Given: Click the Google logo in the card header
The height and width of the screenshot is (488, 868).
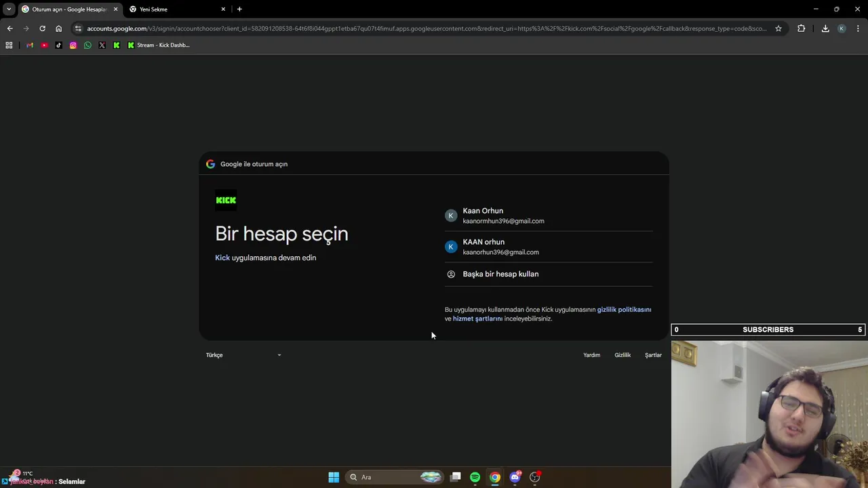Looking at the screenshot, I should point(210,164).
